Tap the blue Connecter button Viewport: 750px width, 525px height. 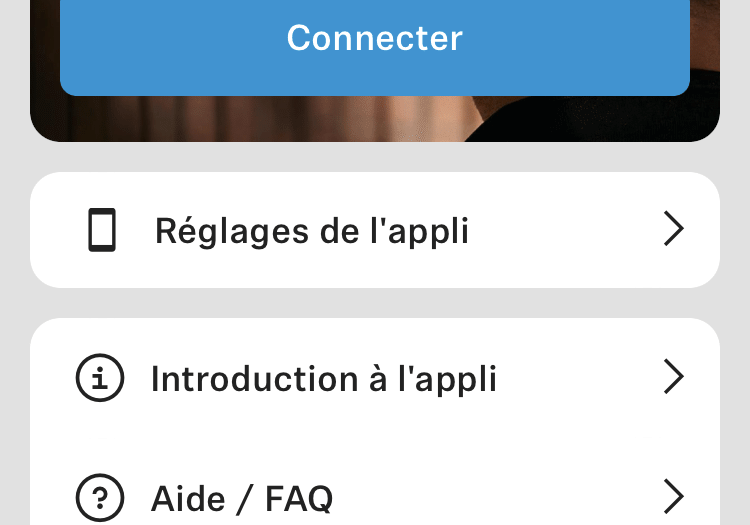[374, 40]
